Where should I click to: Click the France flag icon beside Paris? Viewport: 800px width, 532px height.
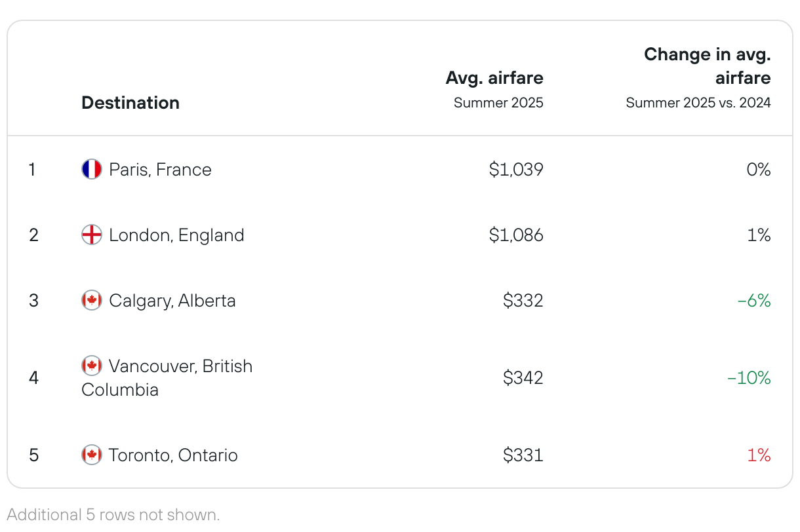click(92, 170)
